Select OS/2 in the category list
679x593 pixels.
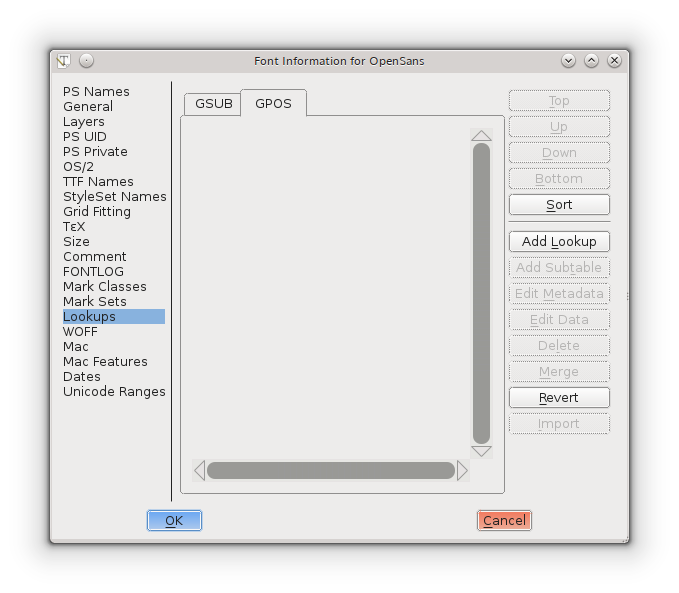point(78,167)
